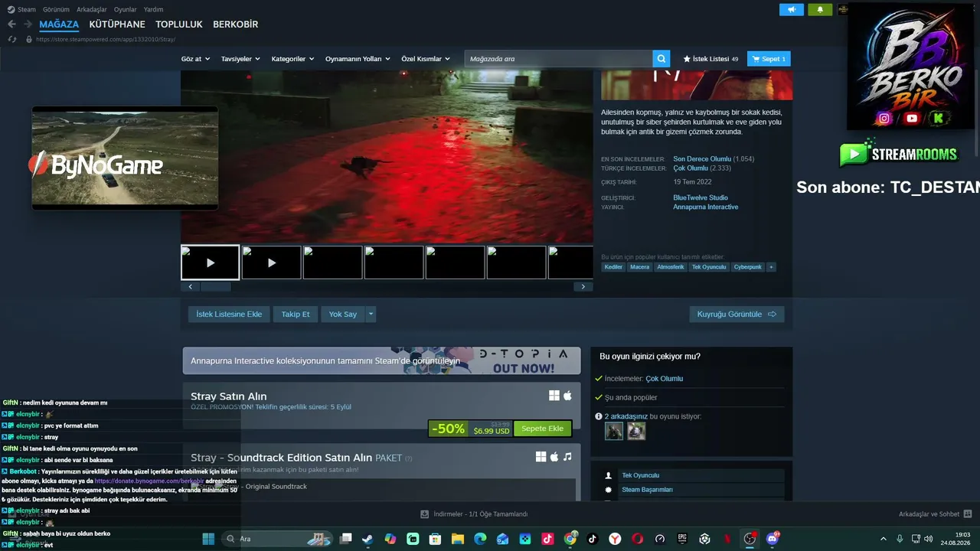Click the Takip Et button
The image size is (980, 551).
click(296, 314)
